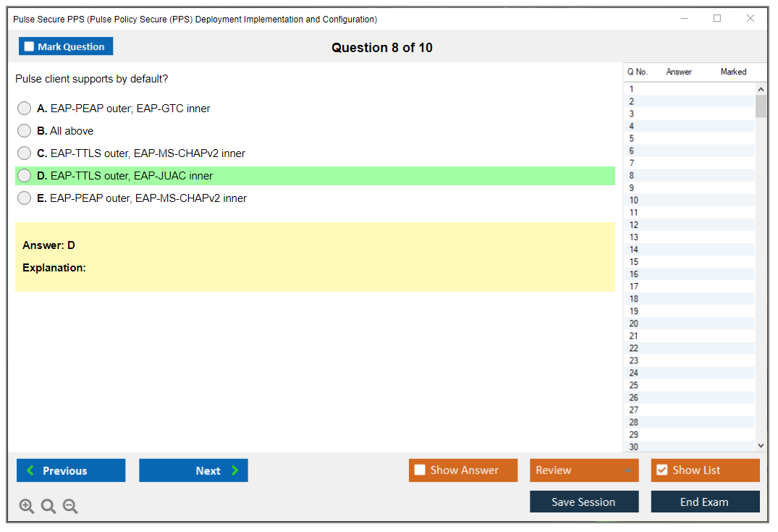Choose option C EAP-TTLS with EAP-MS-CHAPv2

click(x=25, y=153)
